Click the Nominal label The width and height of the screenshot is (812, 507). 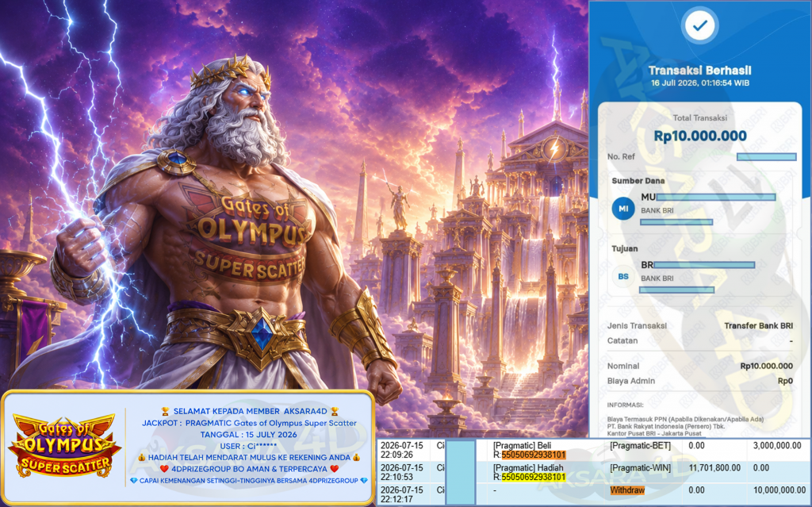(x=623, y=366)
